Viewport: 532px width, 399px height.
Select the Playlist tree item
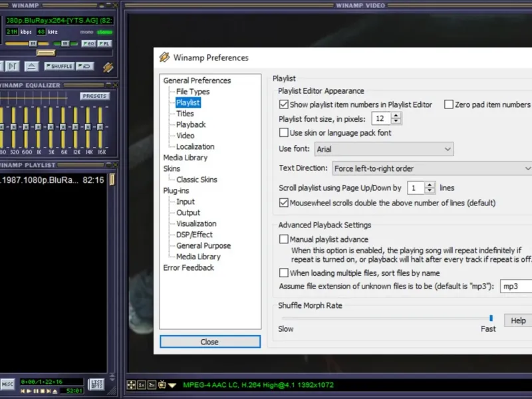[x=188, y=102]
